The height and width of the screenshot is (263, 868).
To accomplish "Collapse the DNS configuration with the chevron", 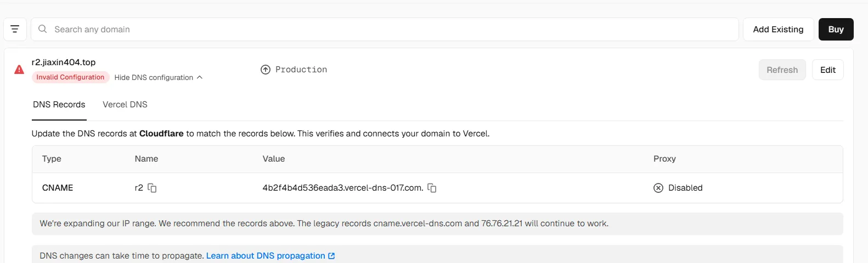I will point(200,77).
